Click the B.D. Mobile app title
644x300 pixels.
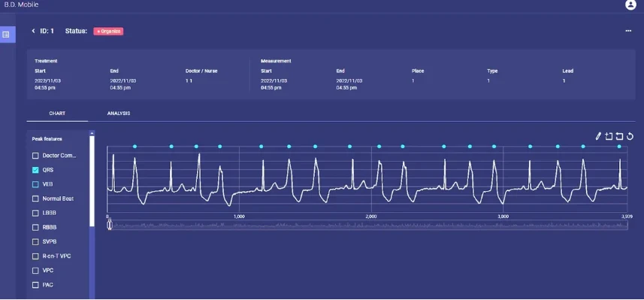(x=21, y=5)
